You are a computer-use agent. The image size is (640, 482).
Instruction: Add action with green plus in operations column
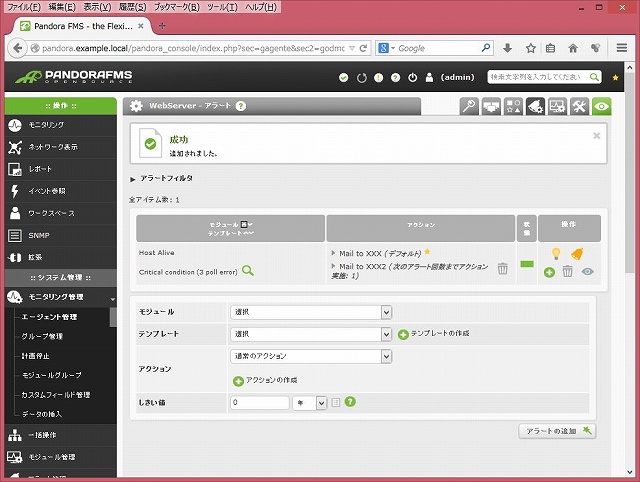[549, 272]
